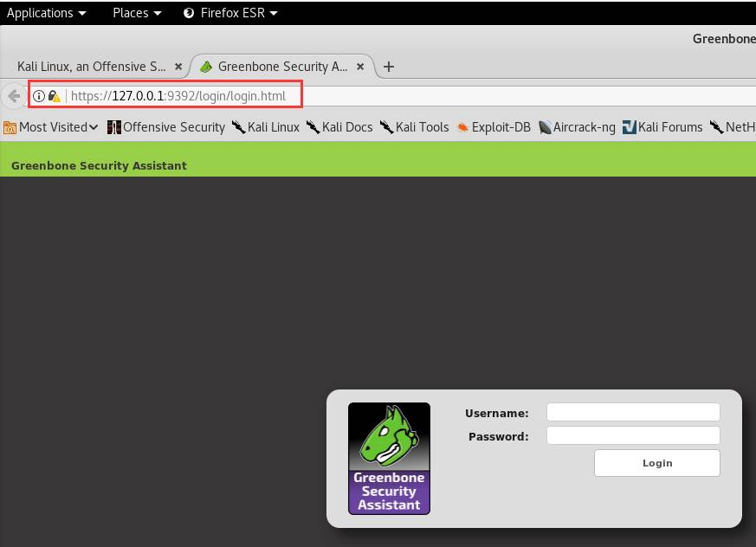
Task: Click the Login button
Action: [657, 463]
